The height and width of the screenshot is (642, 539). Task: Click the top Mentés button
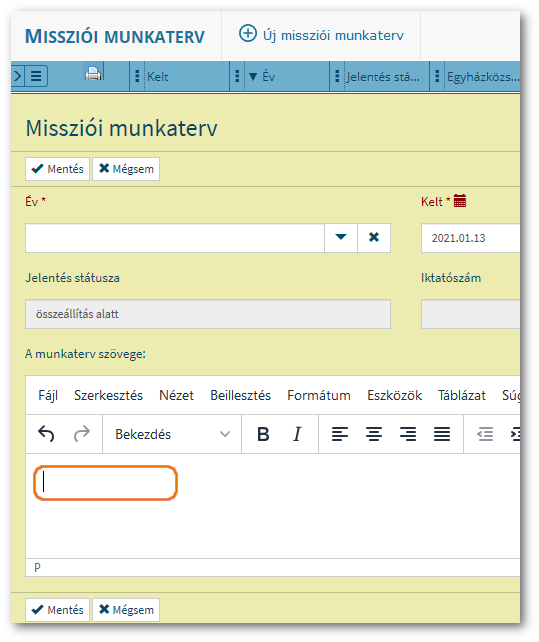[x=57, y=169]
